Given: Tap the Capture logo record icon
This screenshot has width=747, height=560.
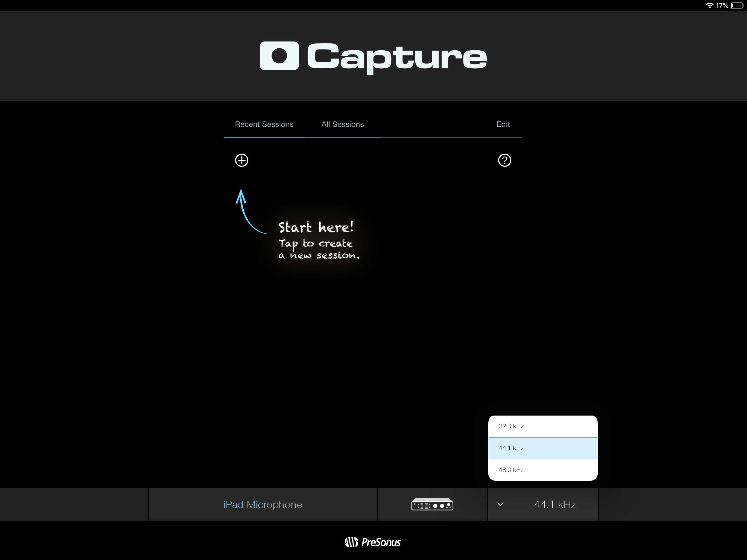Looking at the screenshot, I should [279, 56].
